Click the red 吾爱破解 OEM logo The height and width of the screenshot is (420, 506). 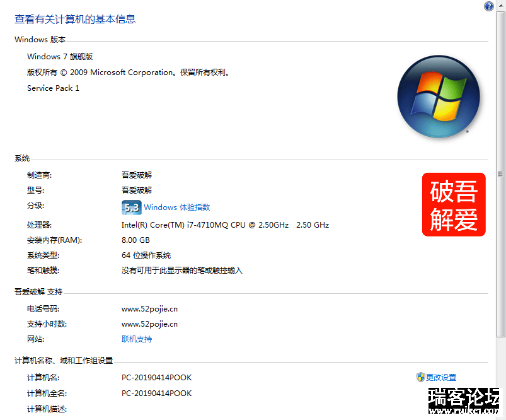[454, 204]
